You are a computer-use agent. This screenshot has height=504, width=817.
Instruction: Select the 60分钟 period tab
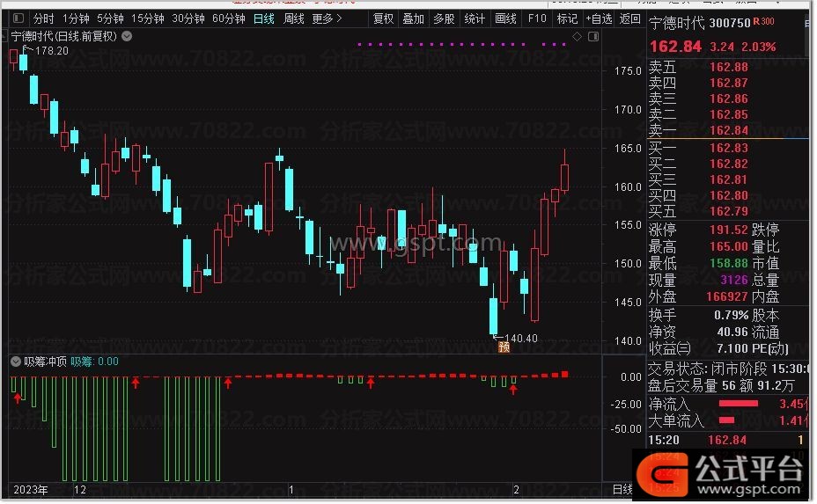click(229, 18)
